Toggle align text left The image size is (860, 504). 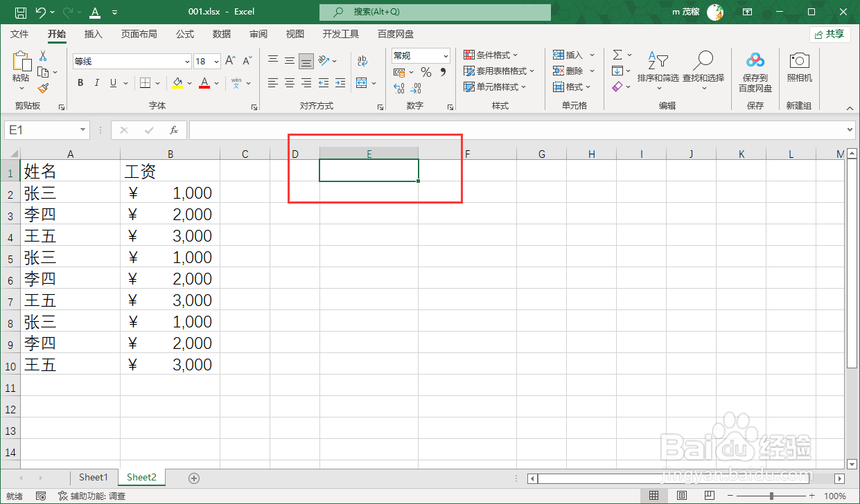coord(273,83)
